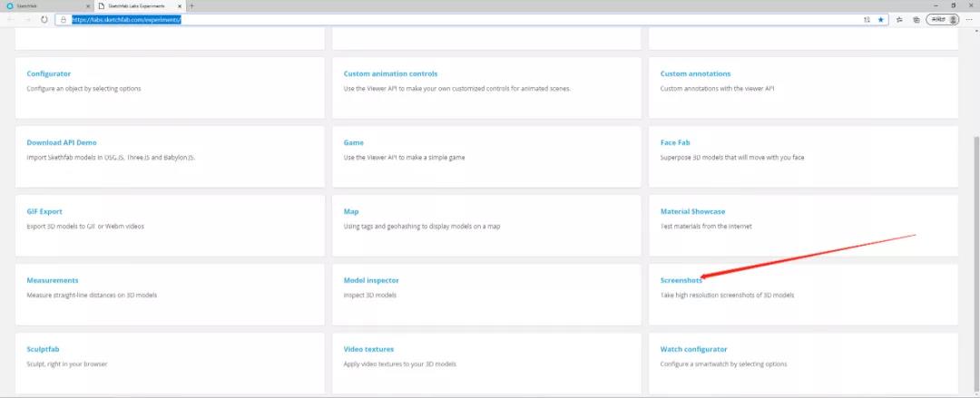Viewport: 980px width, 398px height.
Task: Open the Model inspector link
Action: pos(371,280)
